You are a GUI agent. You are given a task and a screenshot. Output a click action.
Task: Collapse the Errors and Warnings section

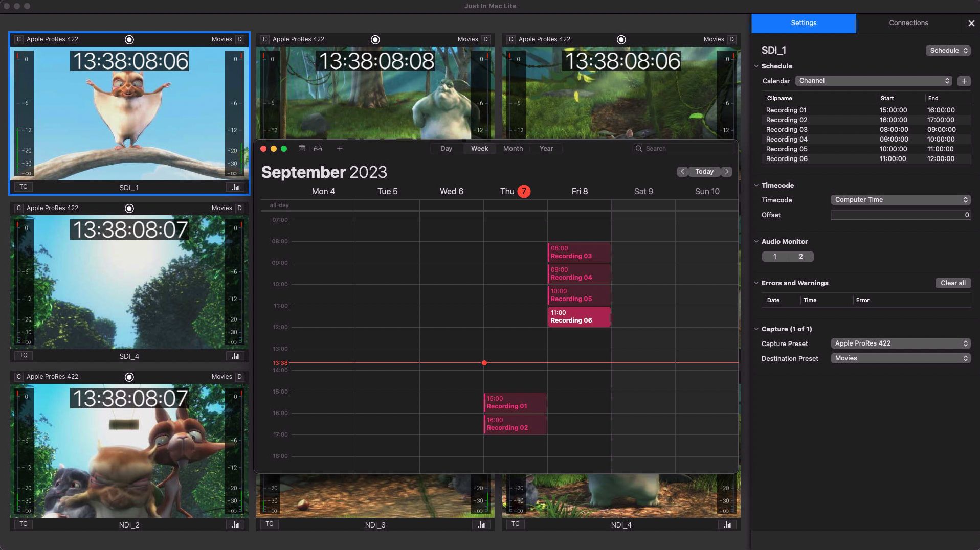(x=756, y=283)
